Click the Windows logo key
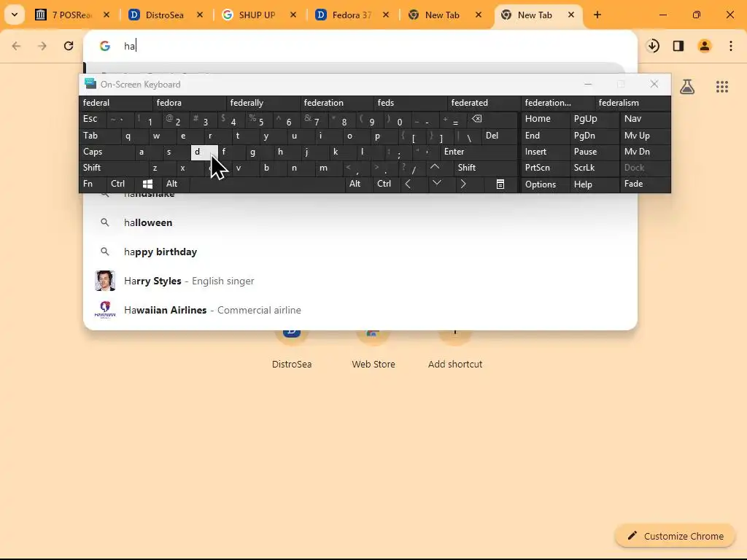The width and height of the screenshot is (747, 560). pyautogui.click(x=147, y=184)
